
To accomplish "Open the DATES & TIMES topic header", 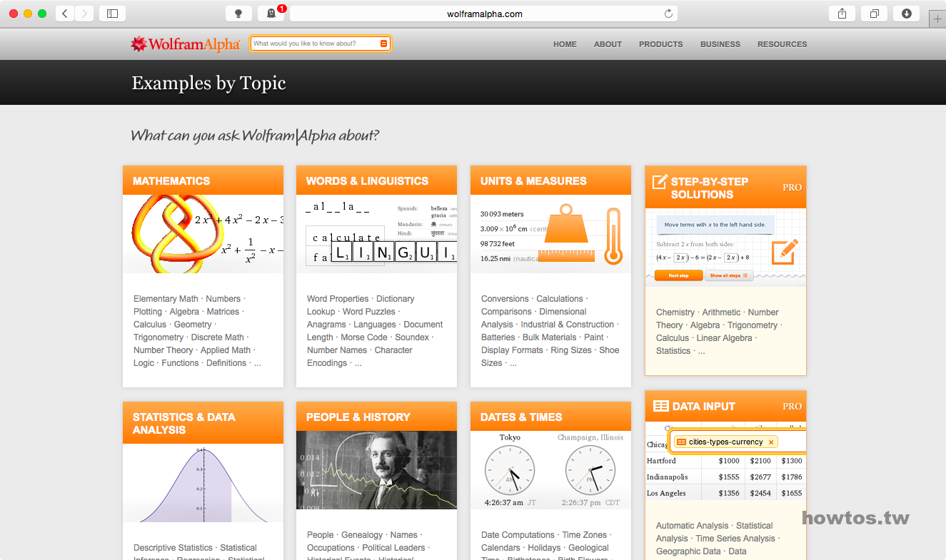I will click(550, 417).
